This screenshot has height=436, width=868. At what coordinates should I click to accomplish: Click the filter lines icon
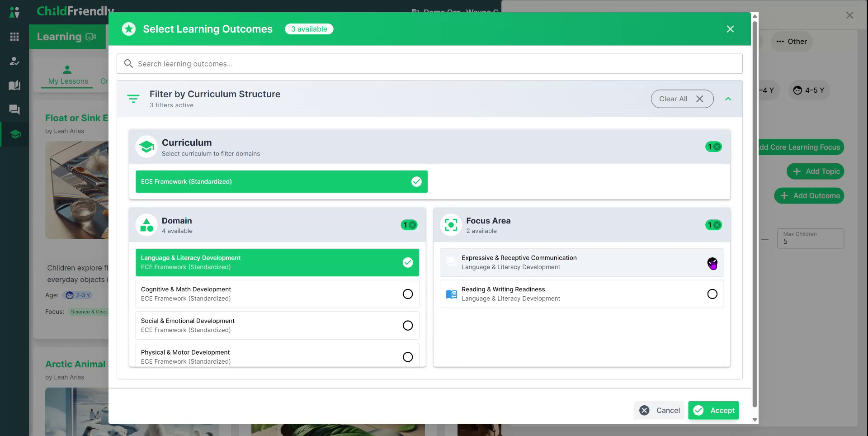point(133,99)
